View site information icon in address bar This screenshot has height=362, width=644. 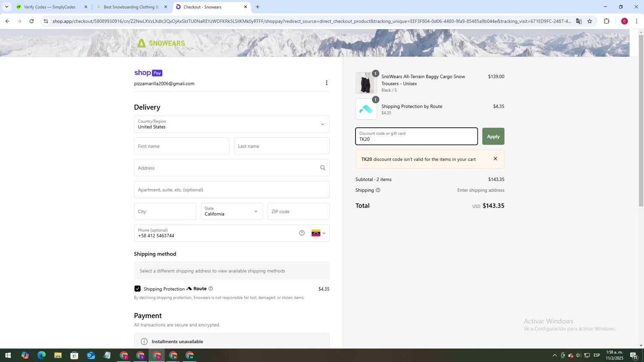pos(46,21)
